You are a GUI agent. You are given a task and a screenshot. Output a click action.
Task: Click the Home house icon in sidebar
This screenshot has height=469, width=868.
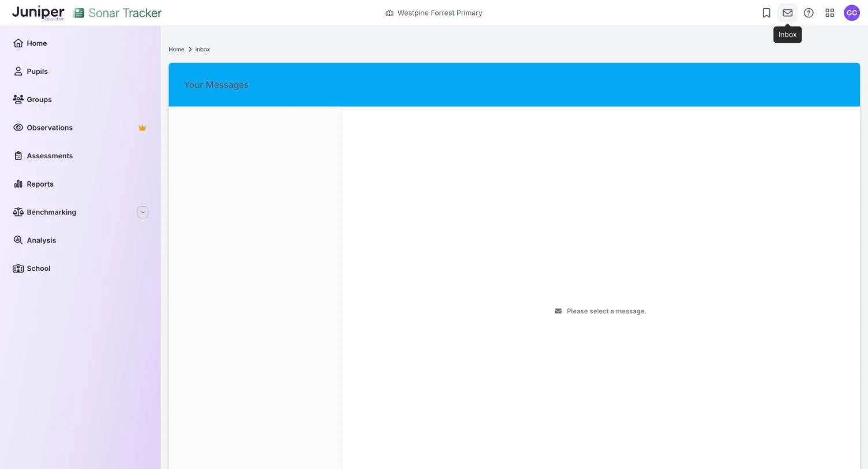click(18, 43)
